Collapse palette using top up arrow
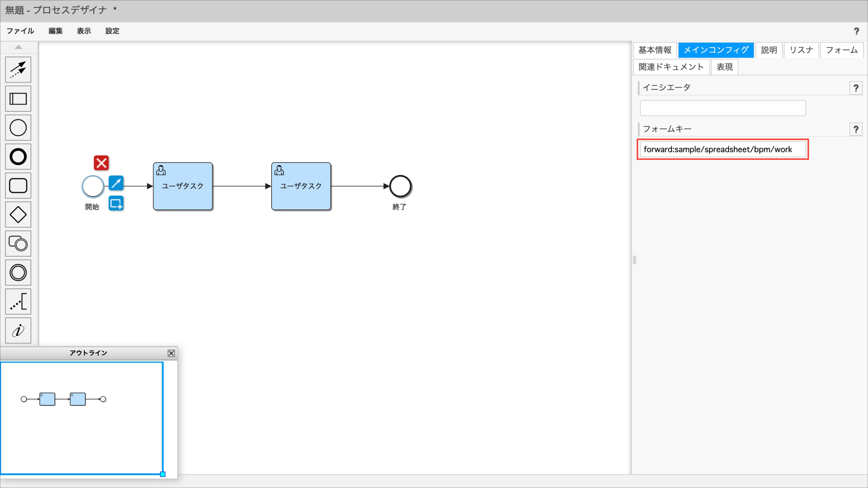The height and width of the screenshot is (488, 868). coord(19,47)
